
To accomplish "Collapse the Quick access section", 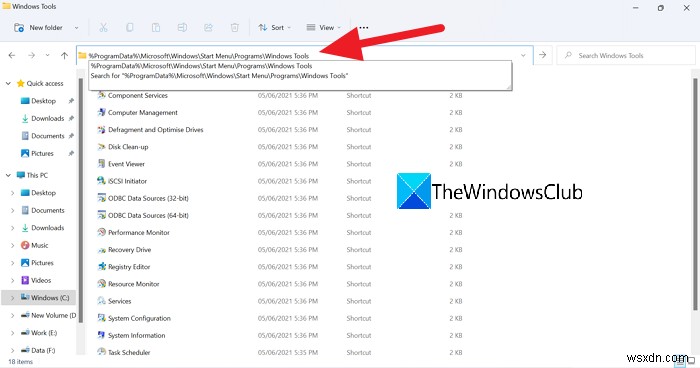I will (8, 84).
